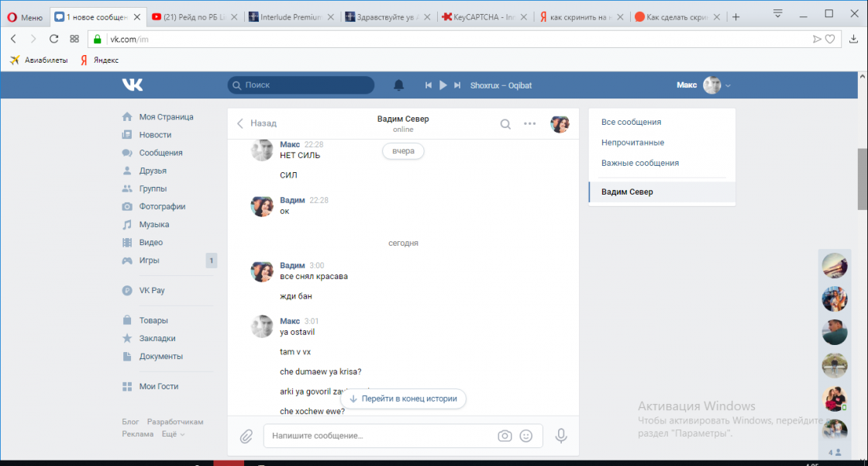Expand the Макс profile dropdown menu
This screenshot has height=466, width=868.
click(728, 85)
